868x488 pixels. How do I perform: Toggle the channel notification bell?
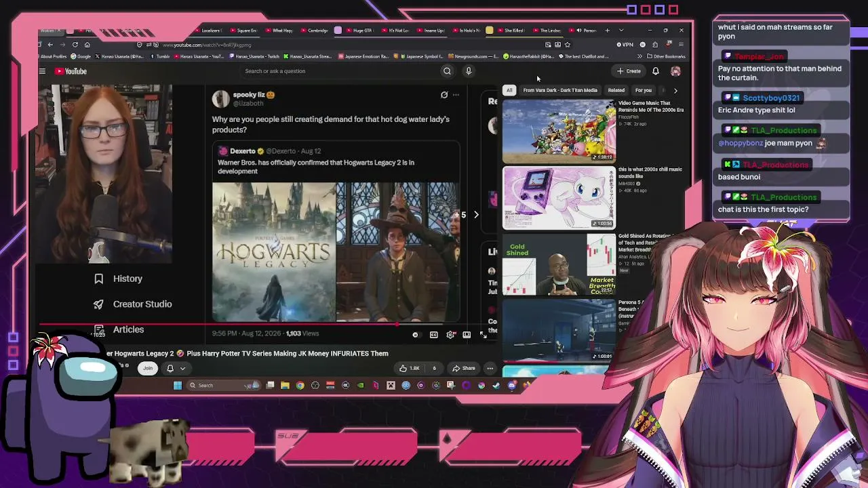coord(170,368)
